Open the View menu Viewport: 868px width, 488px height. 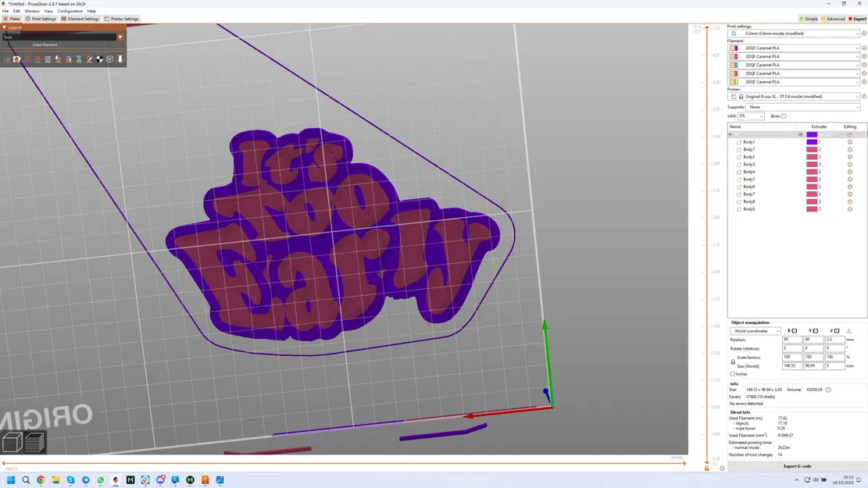coord(48,11)
